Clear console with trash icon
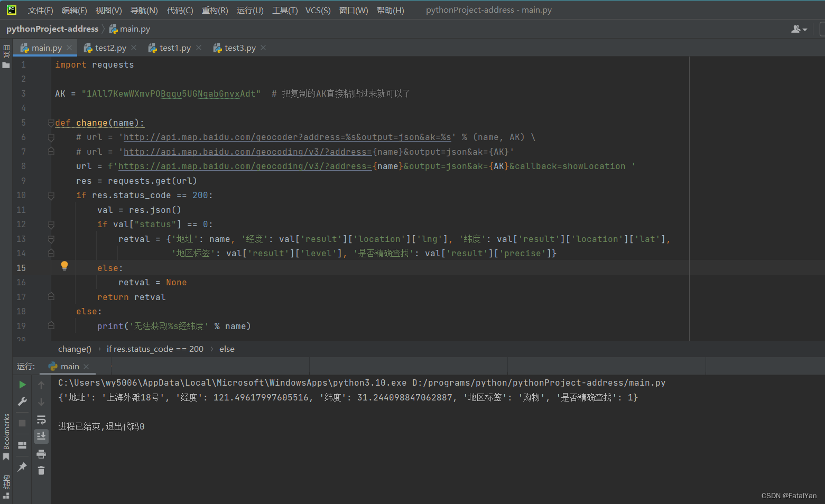 tap(41, 470)
